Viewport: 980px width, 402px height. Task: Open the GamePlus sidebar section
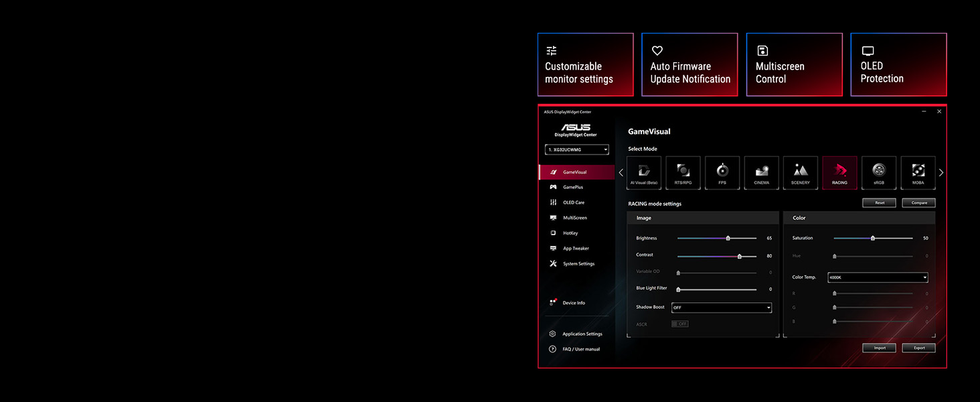click(577, 187)
